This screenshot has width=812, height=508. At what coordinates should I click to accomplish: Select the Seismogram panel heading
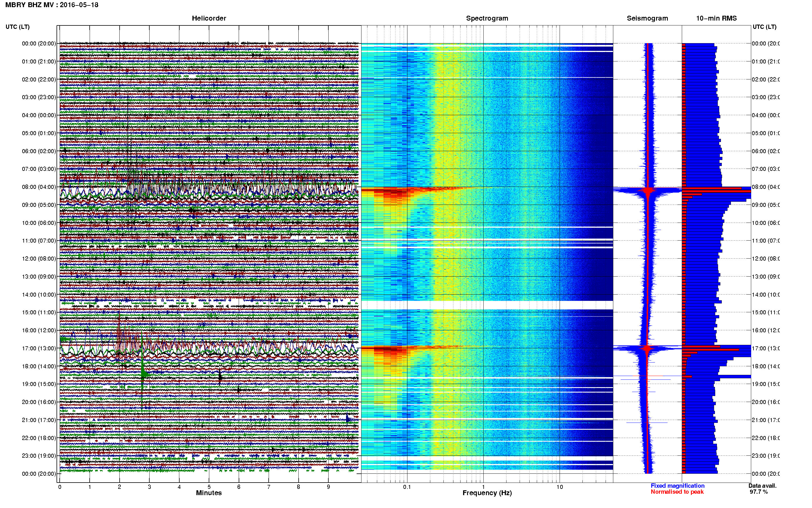(647, 19)
